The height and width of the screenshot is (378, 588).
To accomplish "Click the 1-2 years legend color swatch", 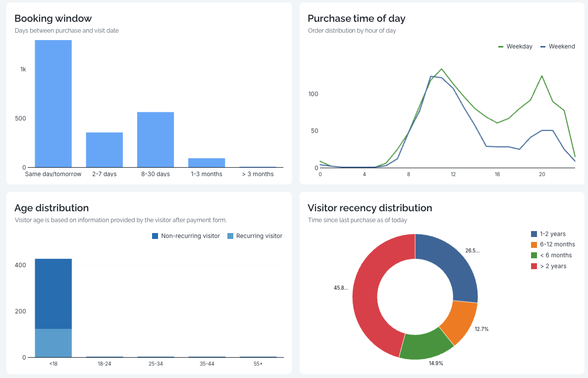I will [x=534, y=234].
